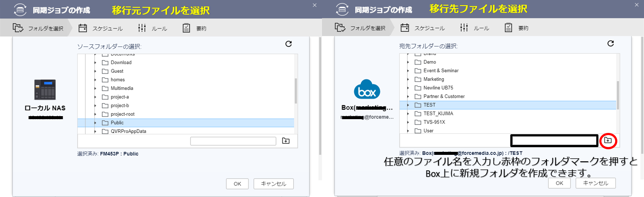This screenshot has height=197, width=644.
Task: Expand the Event & Seminar folder
Action: [408, 71]
